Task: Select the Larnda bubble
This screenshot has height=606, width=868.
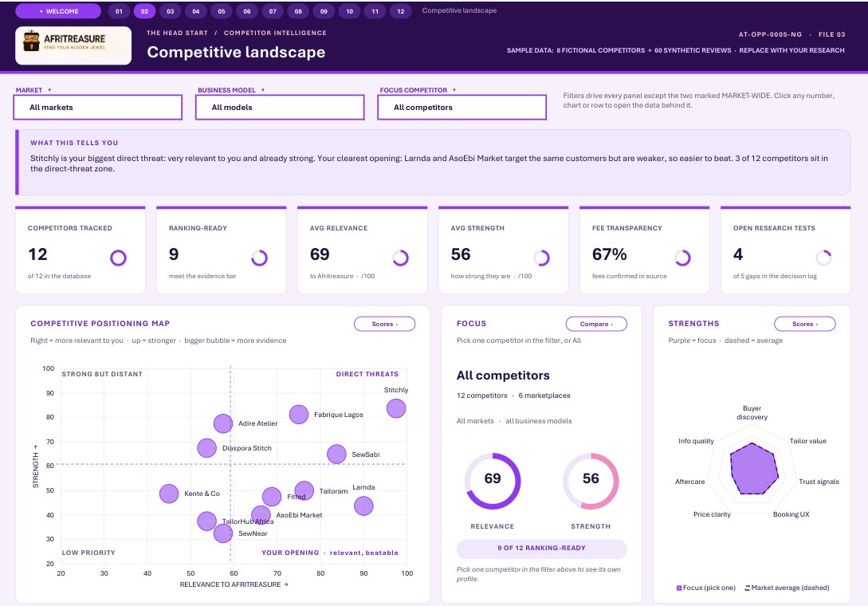Action: point(363,506)
